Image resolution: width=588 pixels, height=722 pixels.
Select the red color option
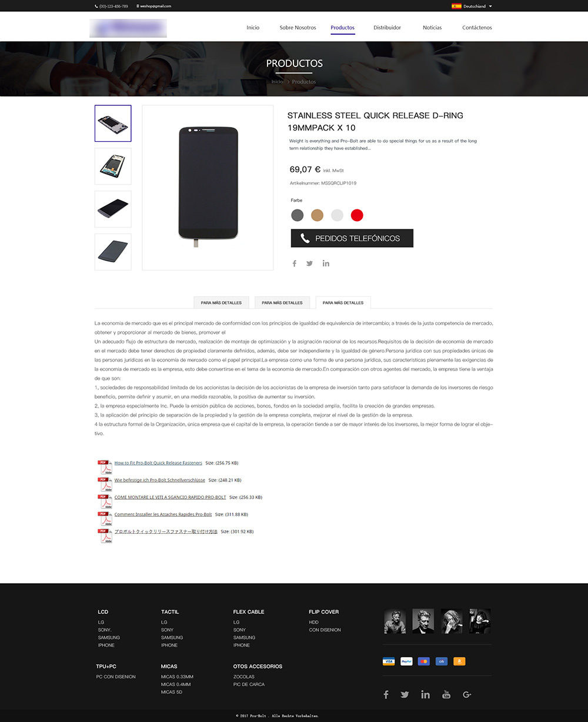[357, 215]
